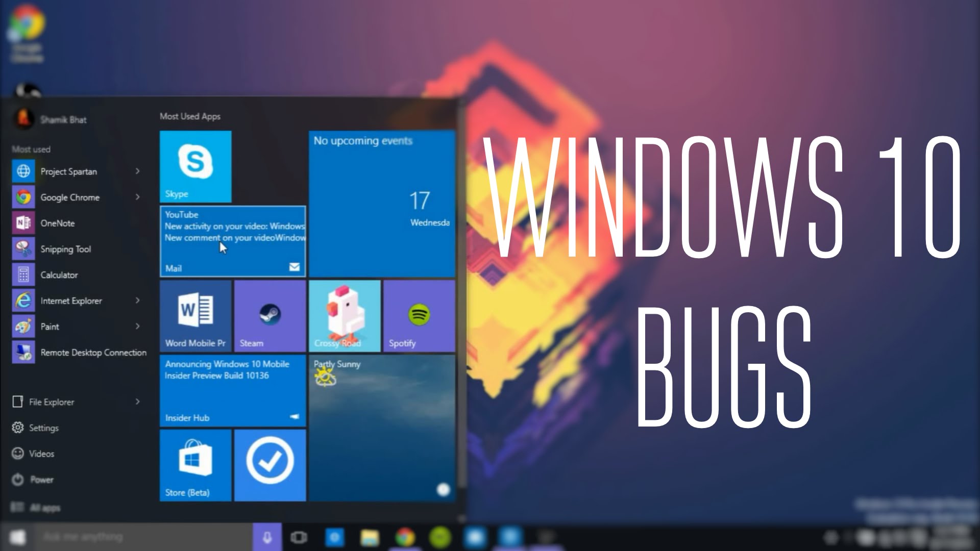Screen dimensions: 980x551
Task: Click the Mail app icon
Action: pyautogui.click(x=294, y=267)
